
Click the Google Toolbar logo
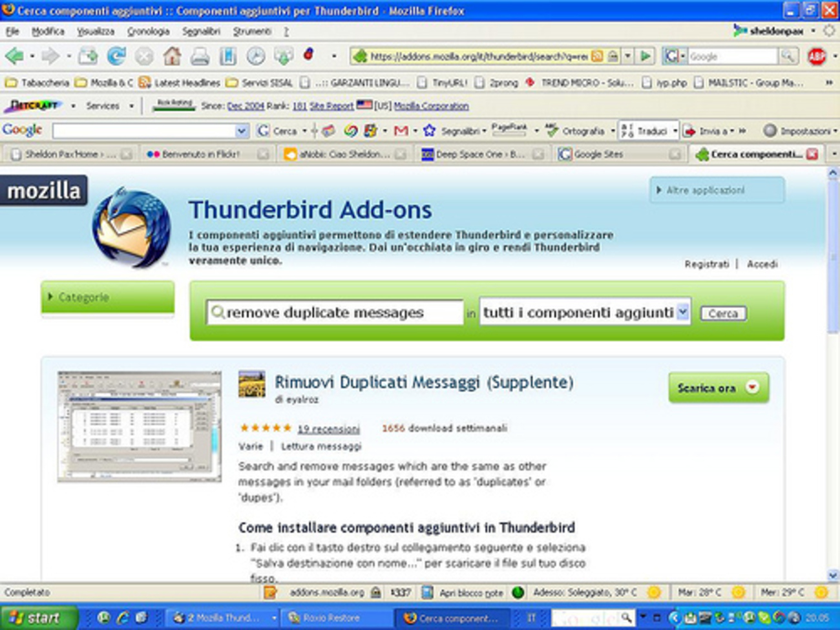23,130
